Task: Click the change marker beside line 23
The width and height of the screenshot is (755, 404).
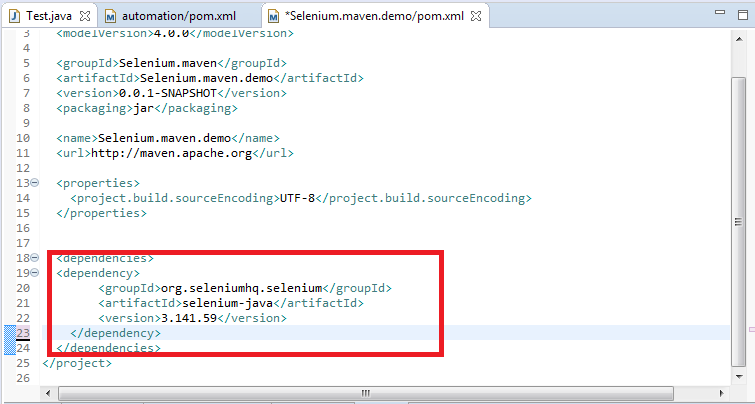Action: click(8, 333)
